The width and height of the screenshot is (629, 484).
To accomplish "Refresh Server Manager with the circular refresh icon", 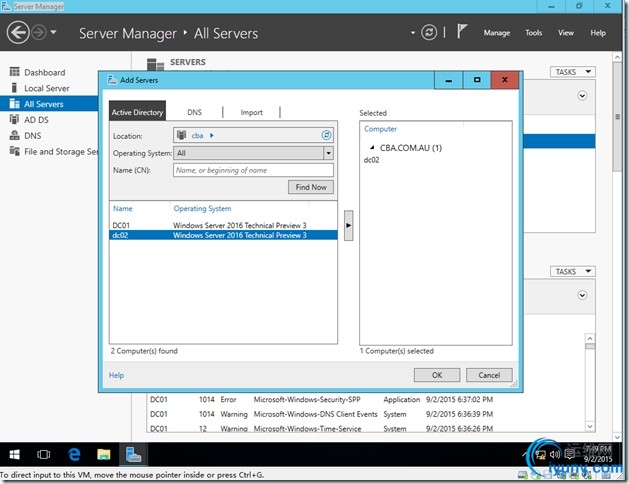I will (x=429, y=32).
